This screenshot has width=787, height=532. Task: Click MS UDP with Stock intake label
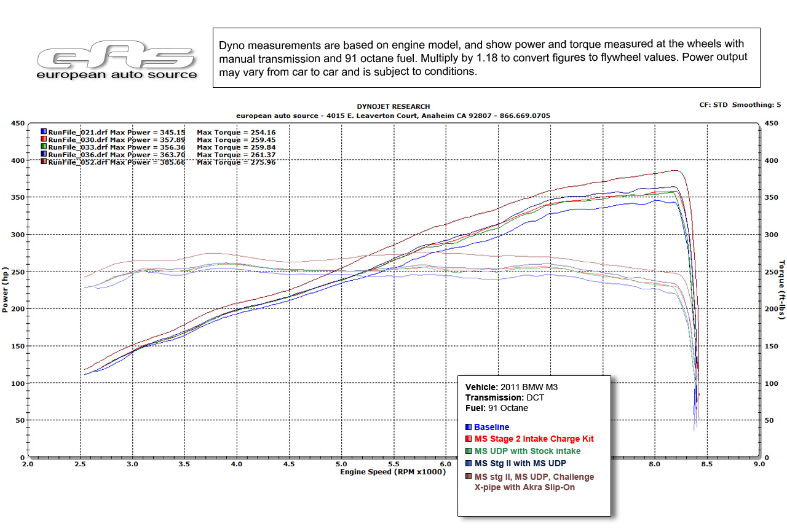(527, 451)
